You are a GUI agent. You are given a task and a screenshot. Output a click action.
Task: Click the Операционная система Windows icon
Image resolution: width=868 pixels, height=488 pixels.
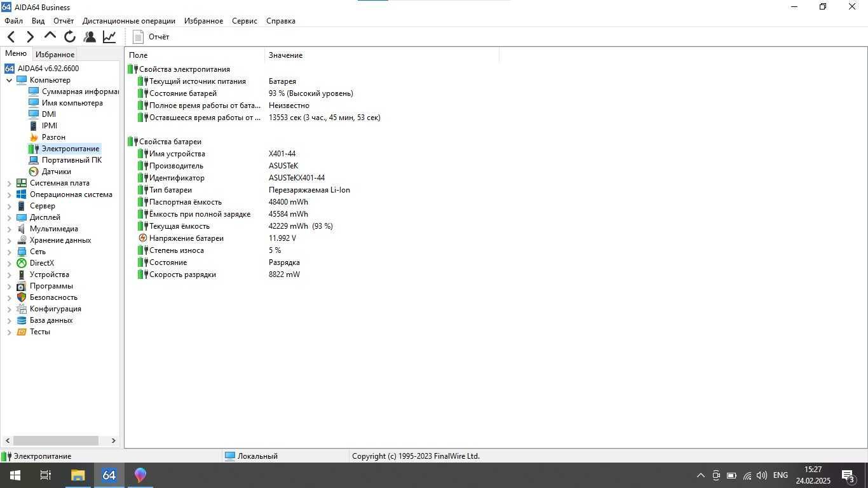click(22, 194)
